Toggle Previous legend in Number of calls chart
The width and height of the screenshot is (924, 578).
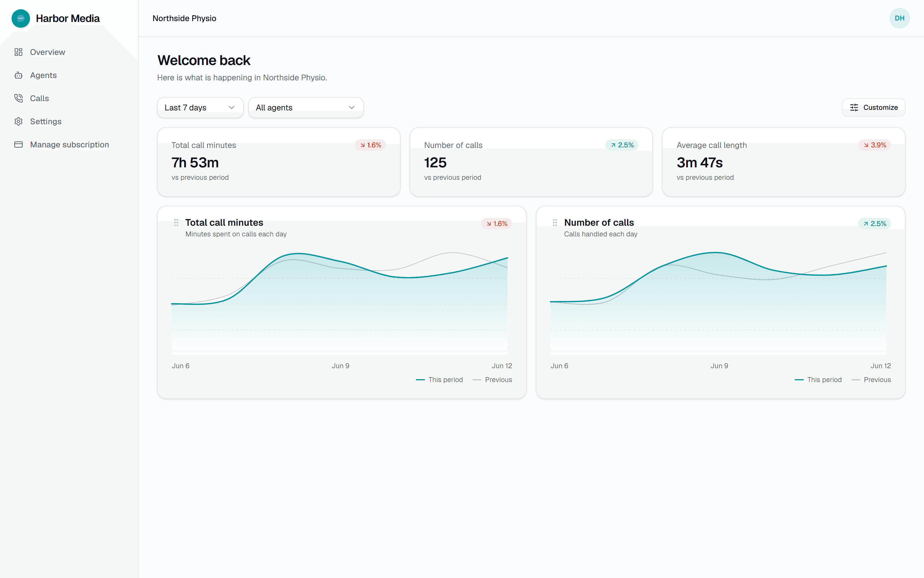(x=871, y=379)
